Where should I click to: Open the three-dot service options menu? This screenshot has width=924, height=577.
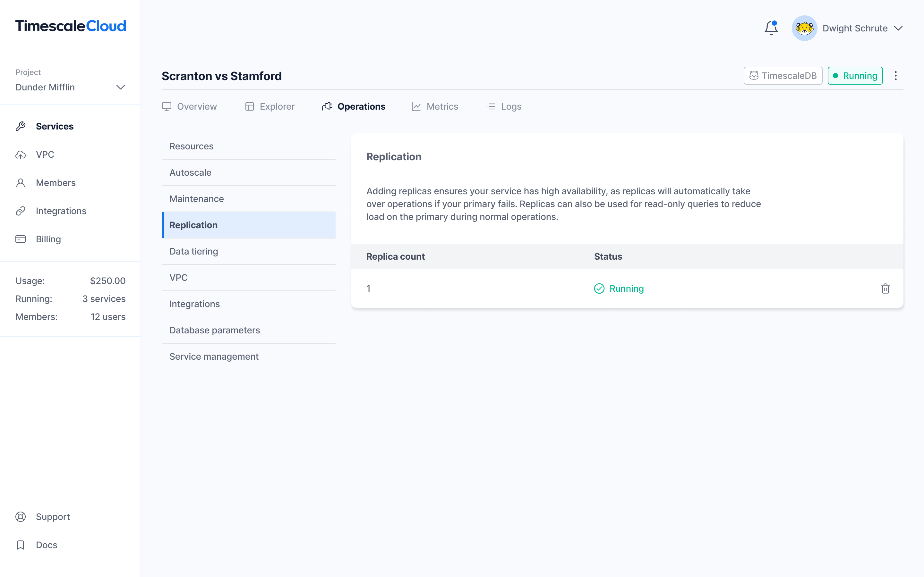pyautogui.click(x=895, y=76)
